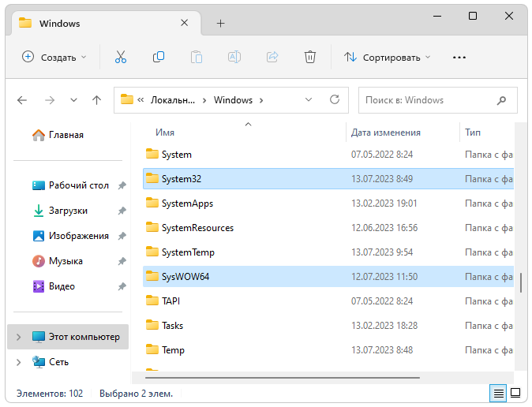The height and width of the screenshot is (407, 532).
Task: Go up one folder level
Action: click(x=97, y=100)
